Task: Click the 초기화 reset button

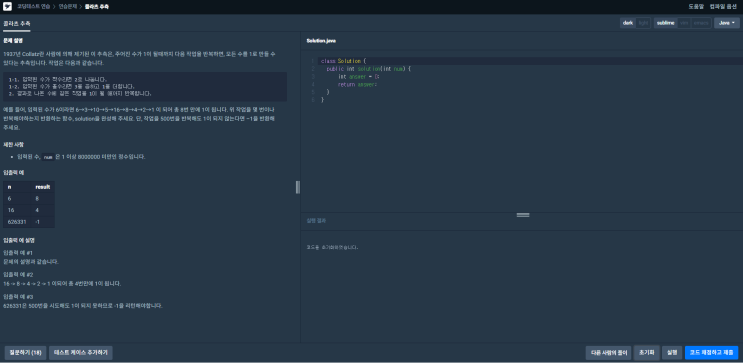Action: click(x=646, y=353)
